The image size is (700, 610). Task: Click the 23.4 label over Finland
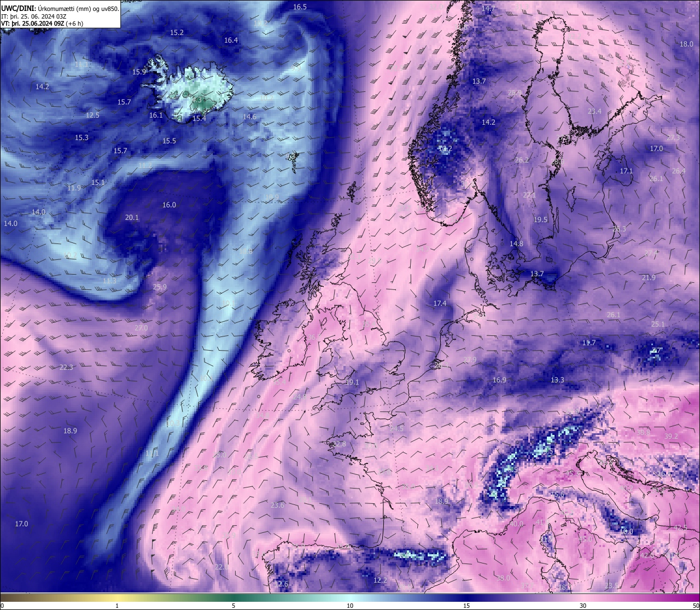[594, 112]
